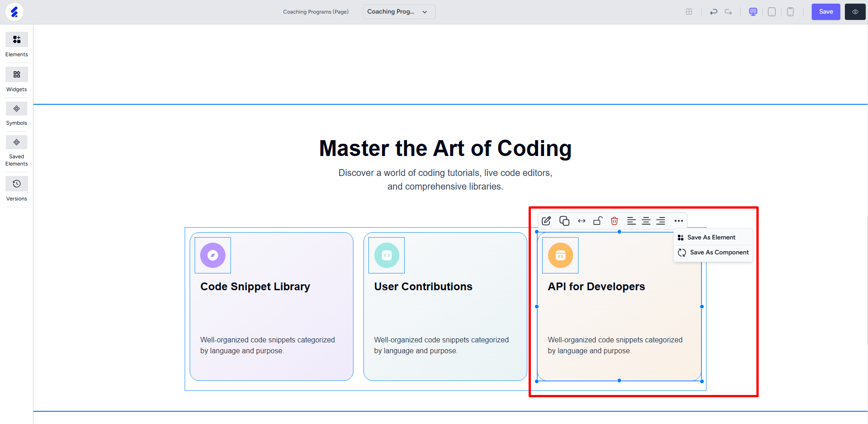The height and width of the screenshot is (424, 868).
Task: Select description text under User Contributions
Action: coord(441,345)
